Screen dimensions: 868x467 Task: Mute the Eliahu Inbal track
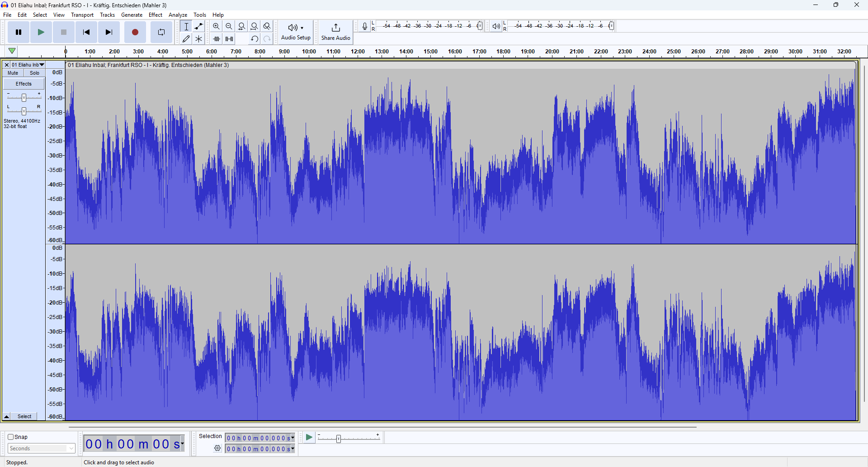tap(13, 73)
